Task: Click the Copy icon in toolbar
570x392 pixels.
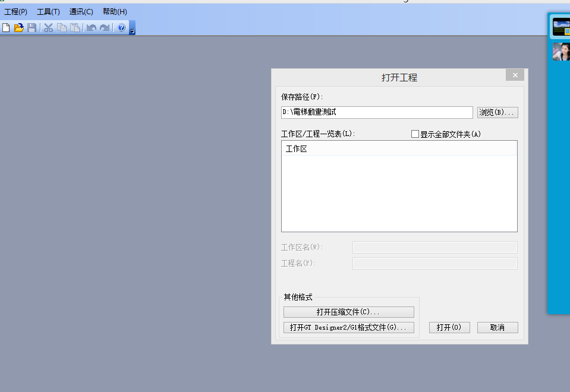Action: click(x=62, y=28)
